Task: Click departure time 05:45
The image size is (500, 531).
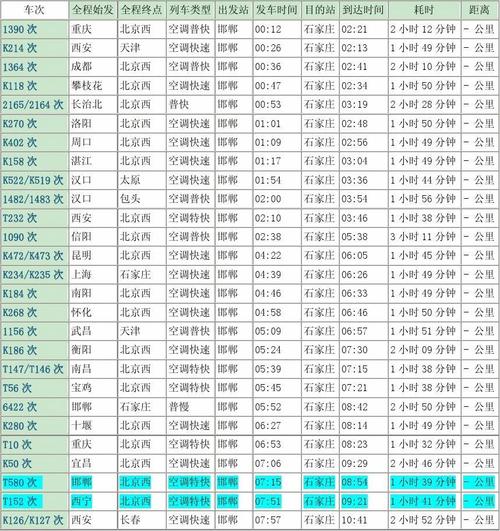Action: [268, 388]
